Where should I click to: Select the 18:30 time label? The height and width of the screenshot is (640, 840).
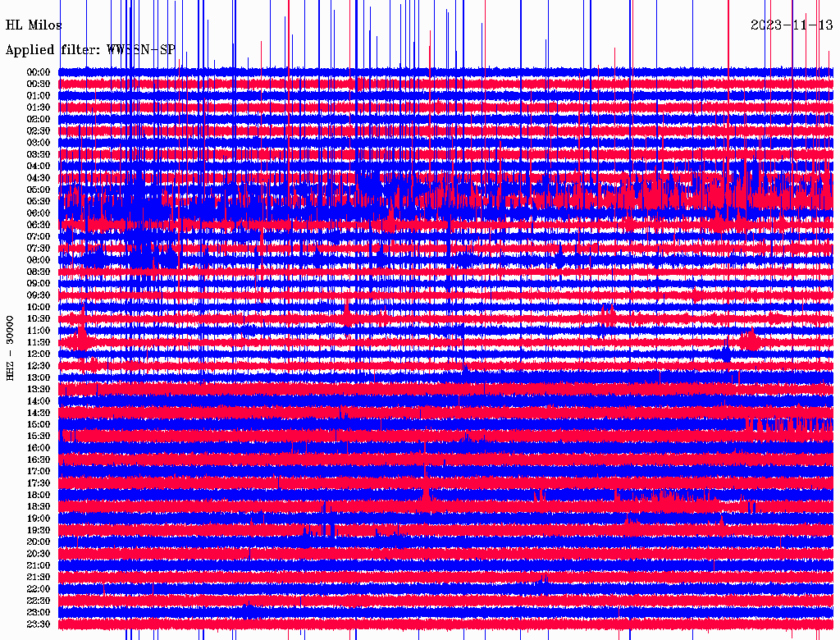(x=39, y=506)
